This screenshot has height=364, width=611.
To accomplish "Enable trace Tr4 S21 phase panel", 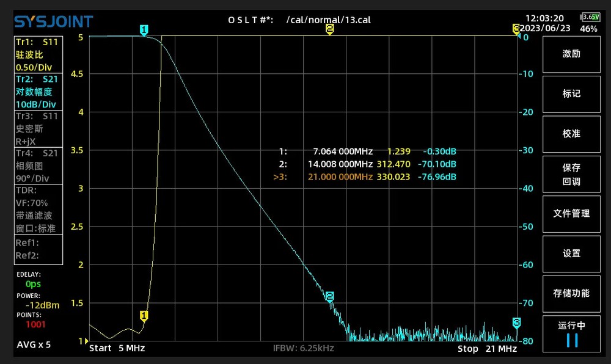I will [x=38, y=166].
